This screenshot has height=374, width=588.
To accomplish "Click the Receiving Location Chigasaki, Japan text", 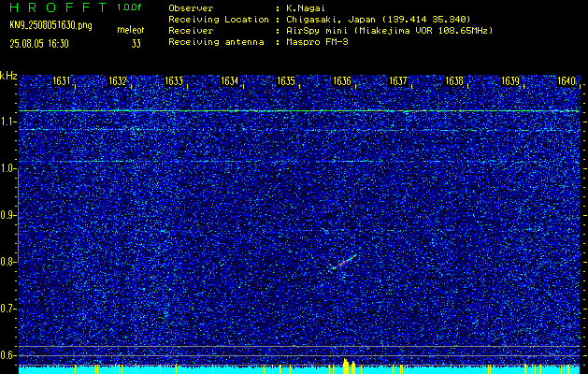I will [378, 20].
